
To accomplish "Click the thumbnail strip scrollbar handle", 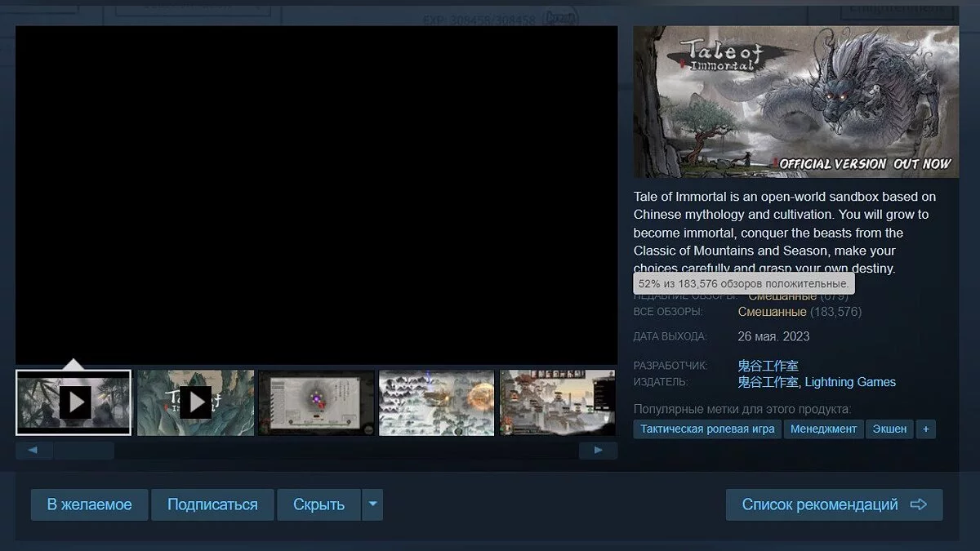I will pyautogui.click(x=84, y=450).
